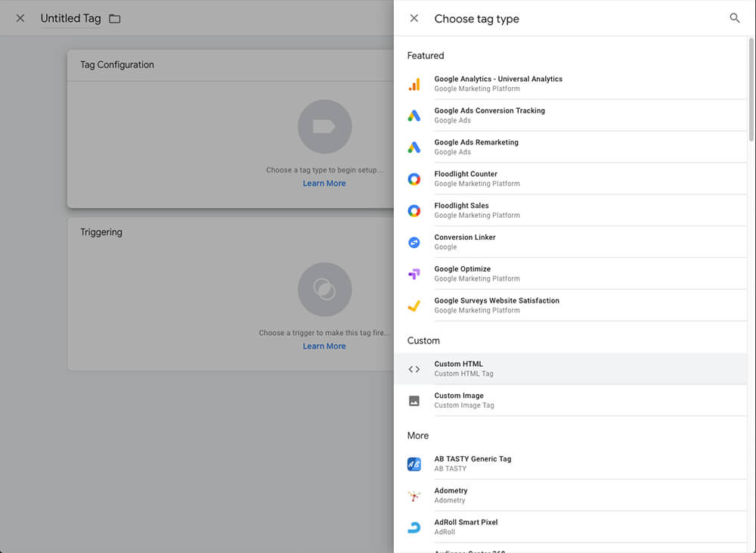Open search in the tag type panel
The image size is (756, 553).
734,18
